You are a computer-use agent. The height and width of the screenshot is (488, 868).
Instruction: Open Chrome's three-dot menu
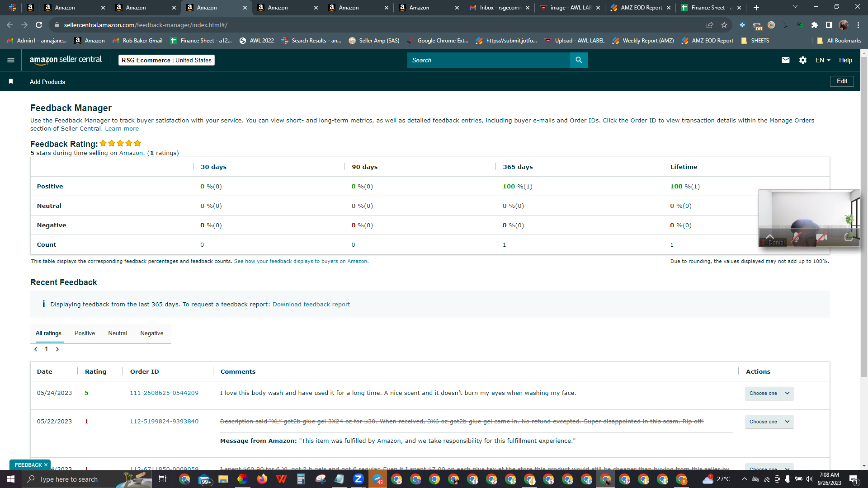coord(858,25)
